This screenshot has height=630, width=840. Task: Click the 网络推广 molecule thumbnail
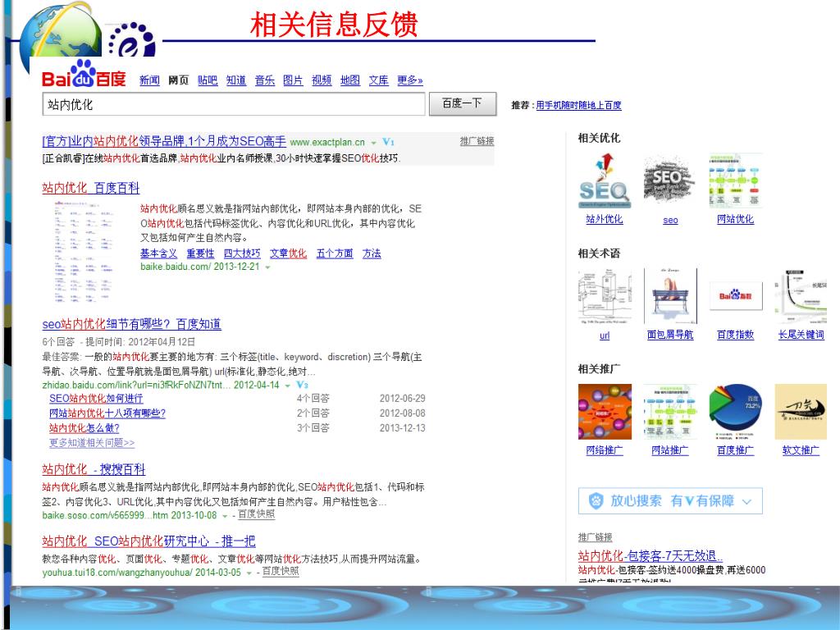605,412
